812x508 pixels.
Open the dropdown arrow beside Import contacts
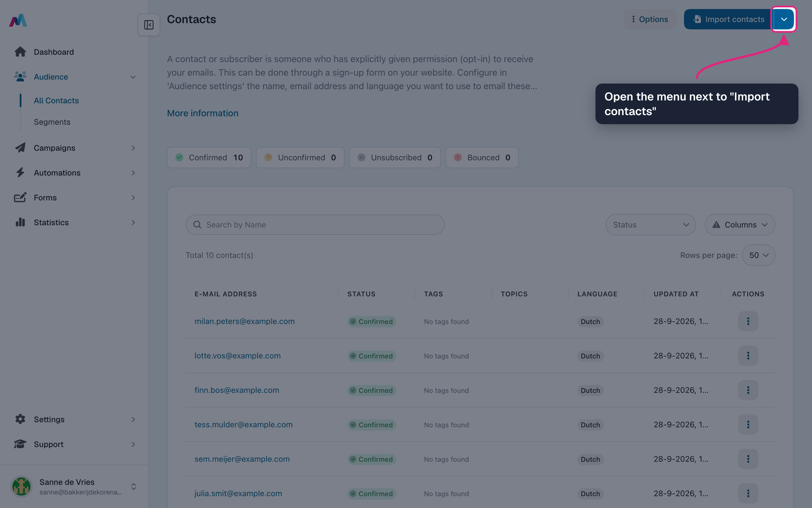pos(784,19)
